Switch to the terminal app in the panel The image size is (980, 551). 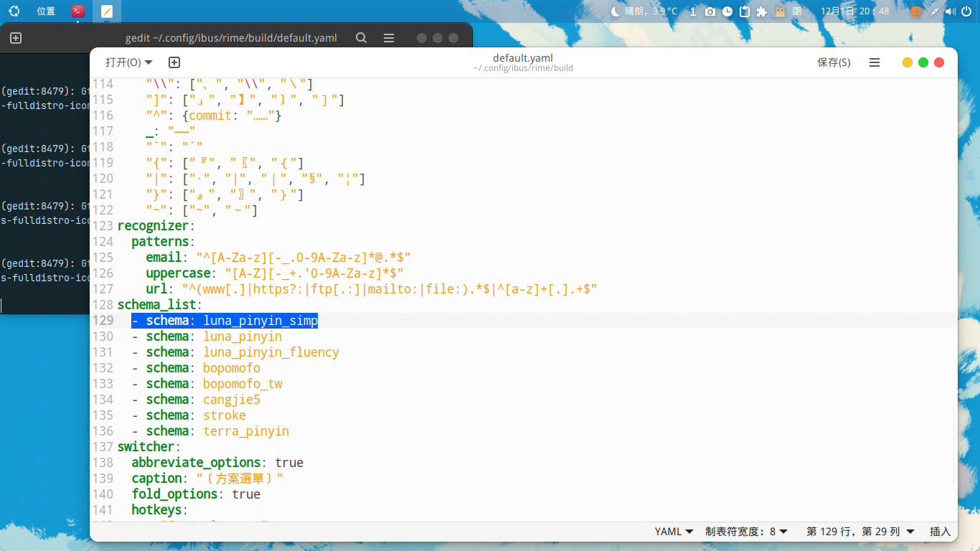(x=78, y=11)
